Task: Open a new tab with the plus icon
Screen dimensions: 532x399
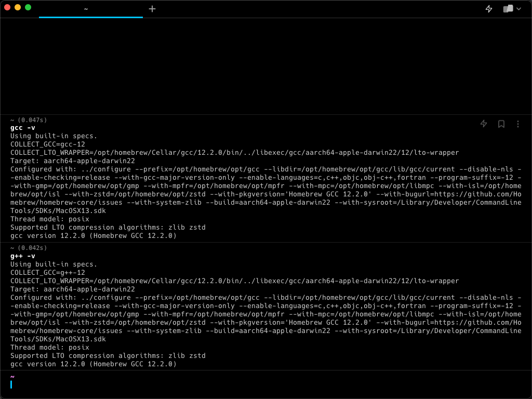Action: pos(152,9)
